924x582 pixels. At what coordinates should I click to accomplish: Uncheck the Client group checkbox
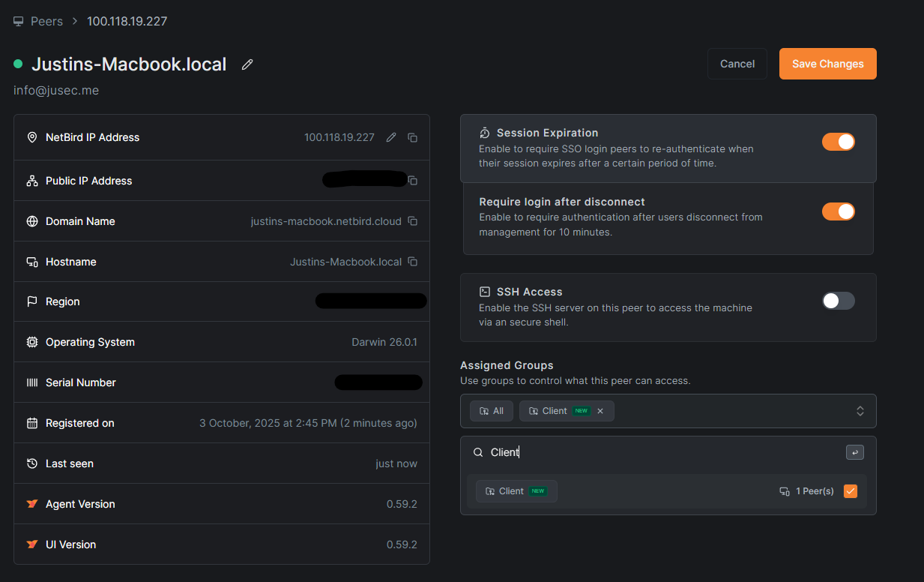point(850,491)
